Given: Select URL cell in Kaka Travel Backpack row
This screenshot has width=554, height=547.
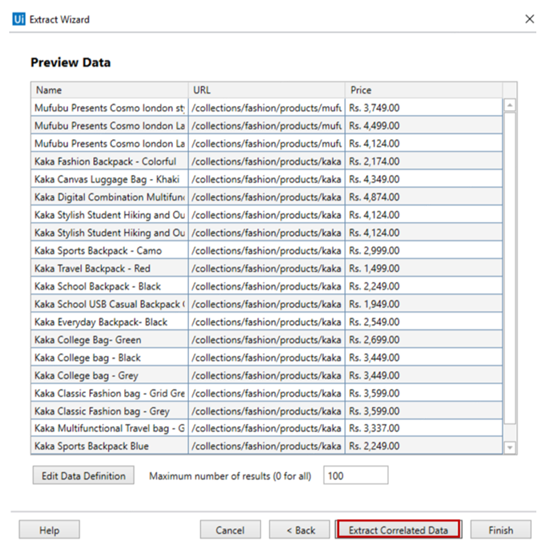Looking at the screenshot, I should tap(266, 268).
